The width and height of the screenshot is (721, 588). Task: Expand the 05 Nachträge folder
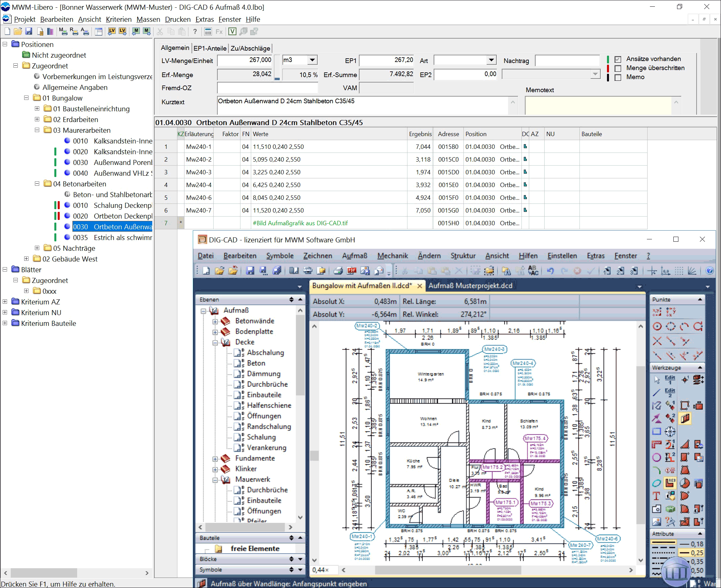(37, 248)
